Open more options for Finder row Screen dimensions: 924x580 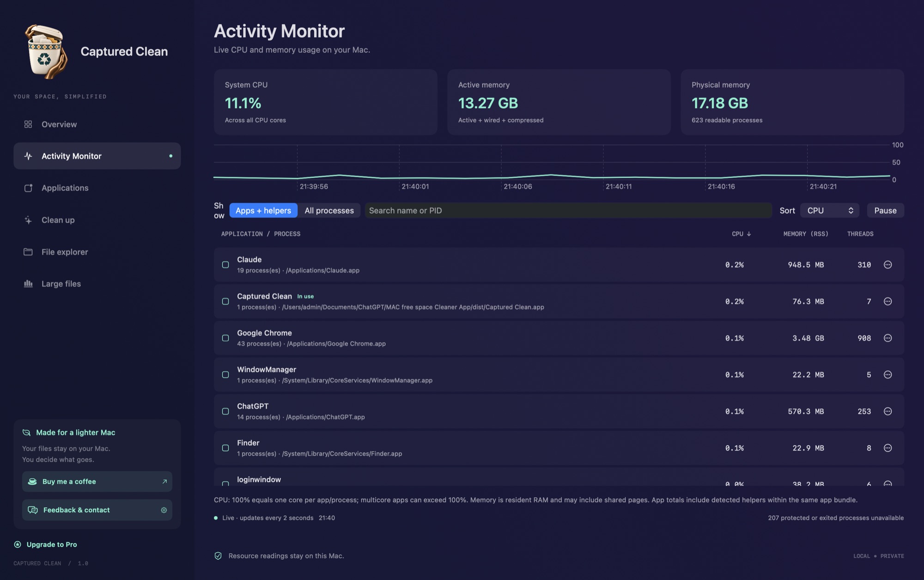(x=888, y=448)
